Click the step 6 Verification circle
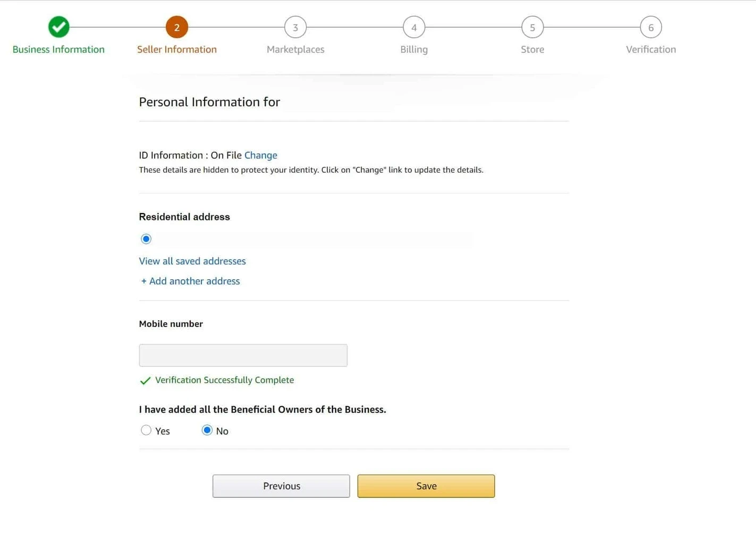This screenshot has height=545, width=756. pos(651,27)
